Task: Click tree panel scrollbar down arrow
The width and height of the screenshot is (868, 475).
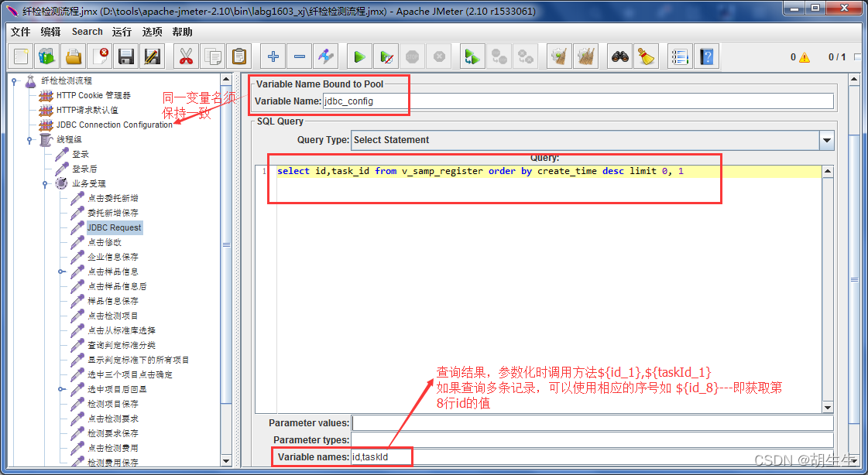Action: (x=226, y=460)
